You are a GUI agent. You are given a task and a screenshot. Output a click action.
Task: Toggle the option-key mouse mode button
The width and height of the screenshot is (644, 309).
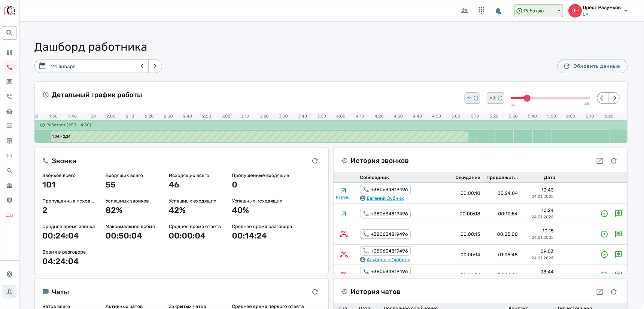(472, 98)
